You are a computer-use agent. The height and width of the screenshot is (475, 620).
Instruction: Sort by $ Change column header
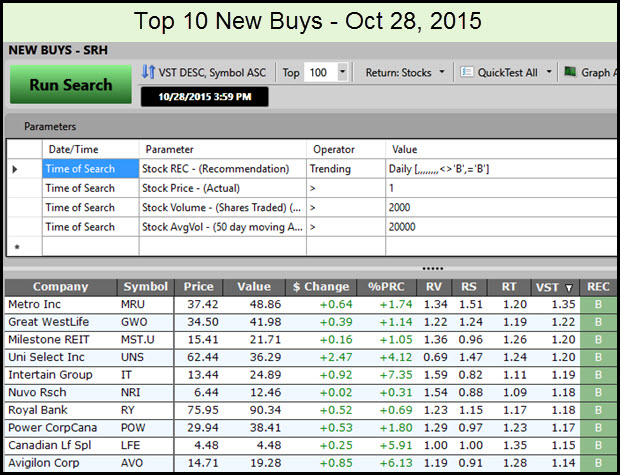point(321,287)
